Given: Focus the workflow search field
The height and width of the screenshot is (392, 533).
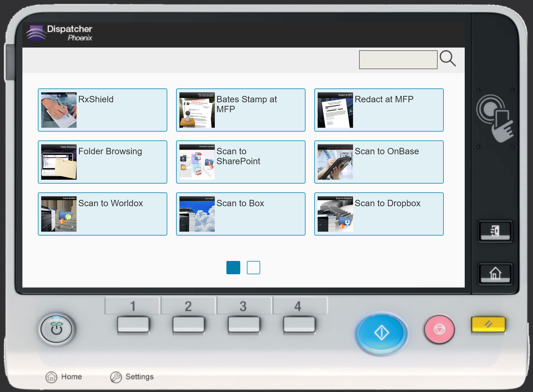Looking at the screenshot, I should (398, 60).
